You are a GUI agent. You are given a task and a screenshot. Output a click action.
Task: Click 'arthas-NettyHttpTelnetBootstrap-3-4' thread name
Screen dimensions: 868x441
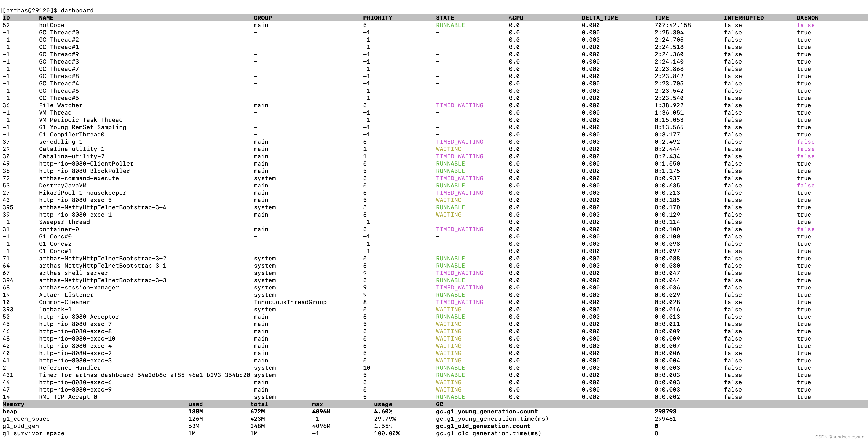(x=103, y=207)
